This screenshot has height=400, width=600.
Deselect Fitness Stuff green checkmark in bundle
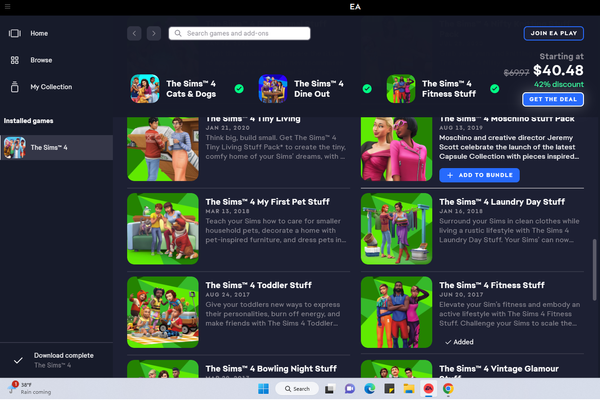[x=494, y=89]
